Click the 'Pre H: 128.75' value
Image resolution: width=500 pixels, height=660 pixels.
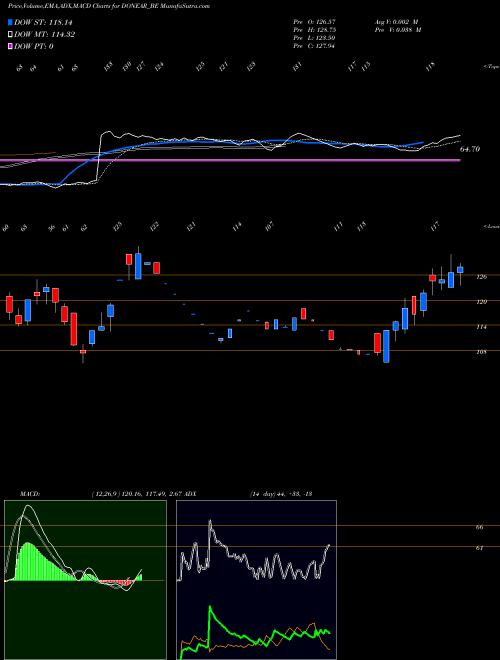tap(314, 30)
